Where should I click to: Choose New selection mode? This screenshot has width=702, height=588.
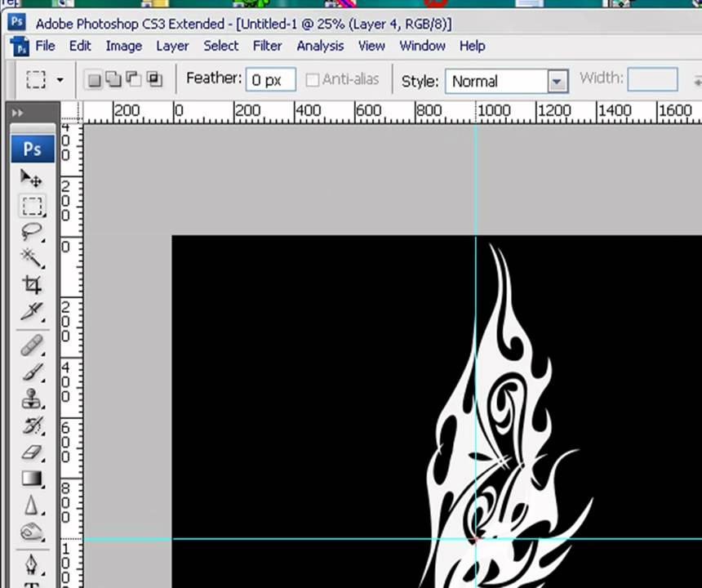[x=94, y=80]
